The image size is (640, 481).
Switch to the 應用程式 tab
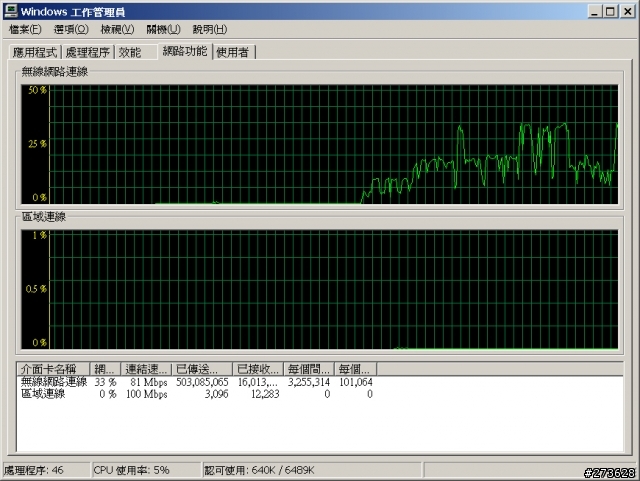(35, 52)
